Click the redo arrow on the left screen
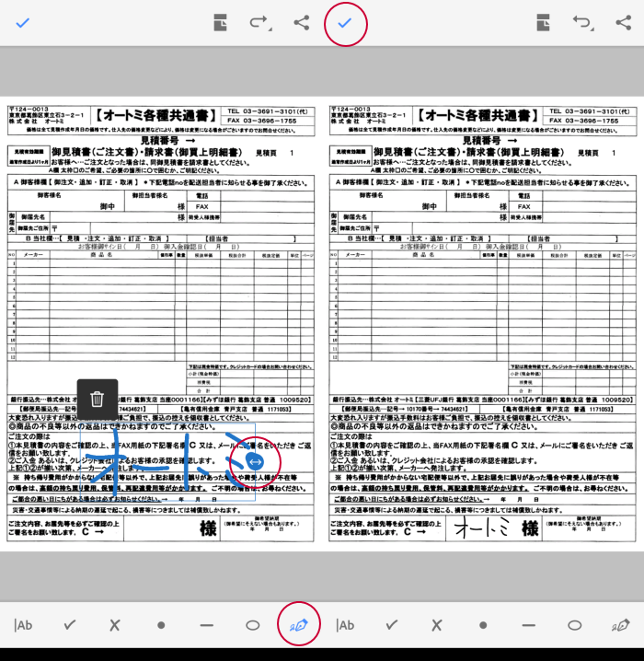 [259, 22]
